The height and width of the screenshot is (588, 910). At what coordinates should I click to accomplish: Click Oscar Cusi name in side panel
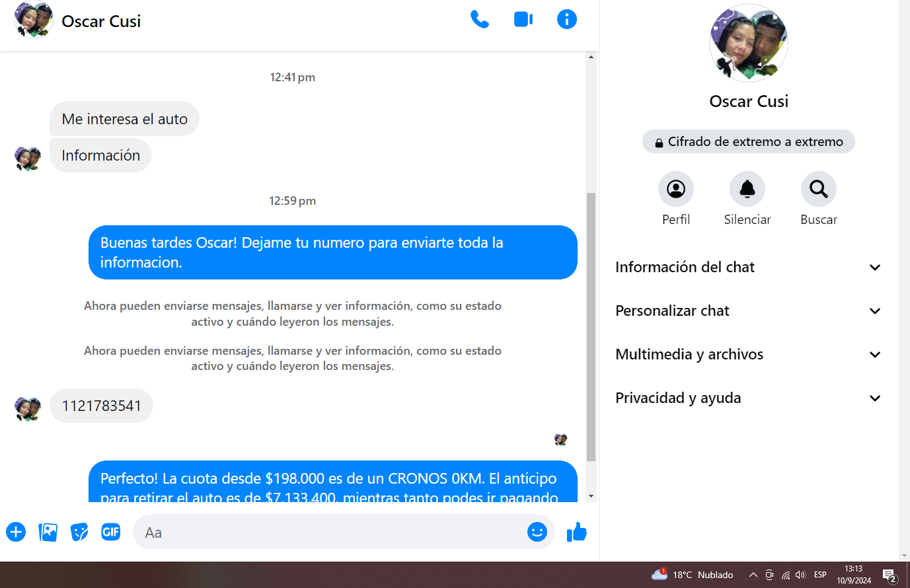(x=749, y=101)
